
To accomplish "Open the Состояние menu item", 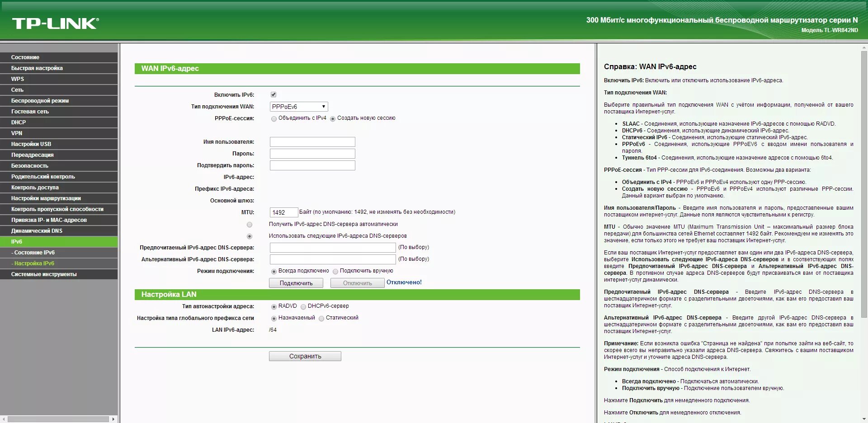I will point(59,57).
